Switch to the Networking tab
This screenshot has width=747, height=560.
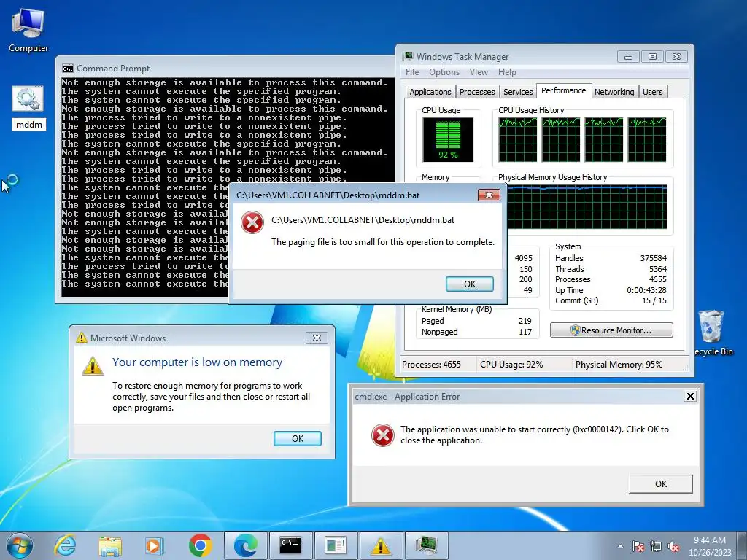click(614, 92)
